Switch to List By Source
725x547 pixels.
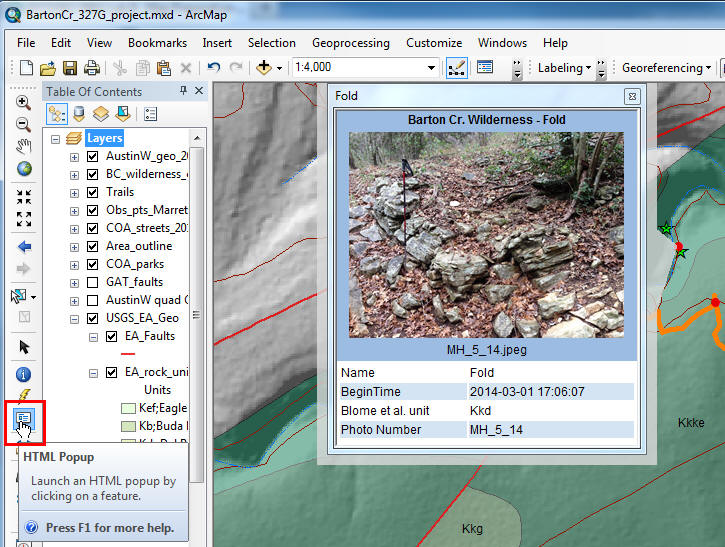[79, 113]
